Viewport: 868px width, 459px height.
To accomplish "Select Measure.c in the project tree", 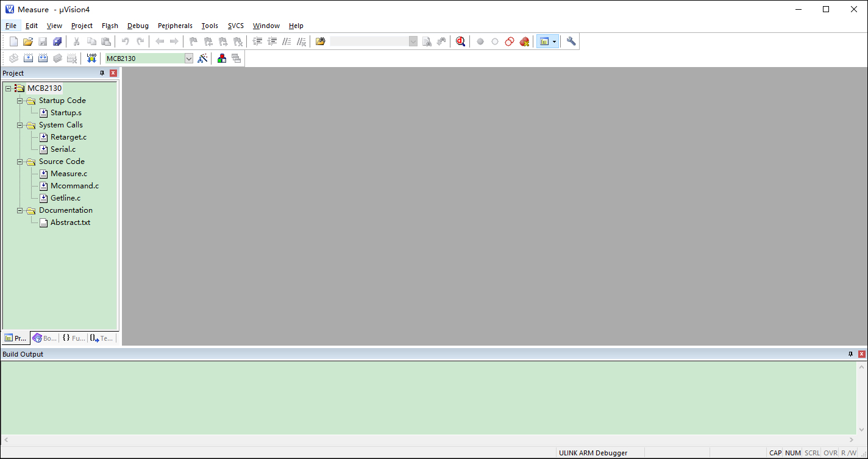I will (x=69, y=174).
